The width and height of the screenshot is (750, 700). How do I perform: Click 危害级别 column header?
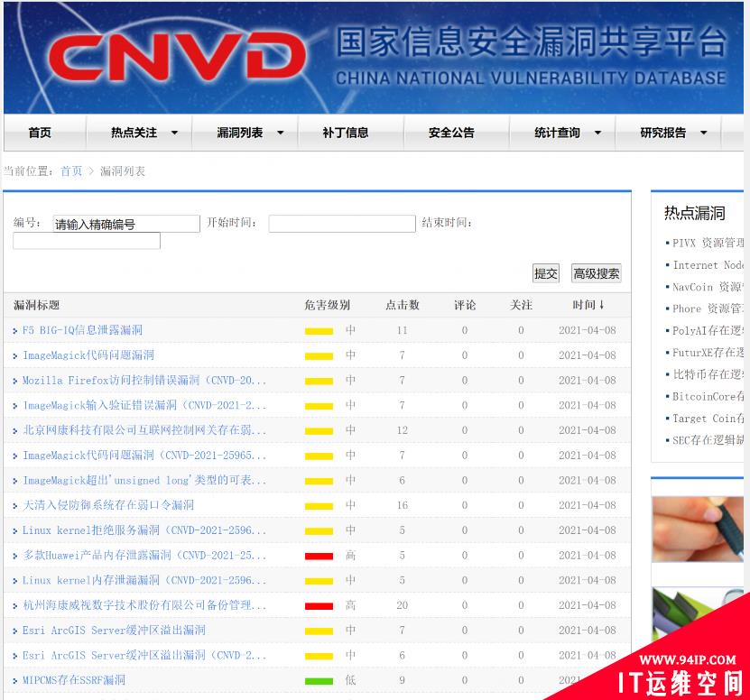328,305
